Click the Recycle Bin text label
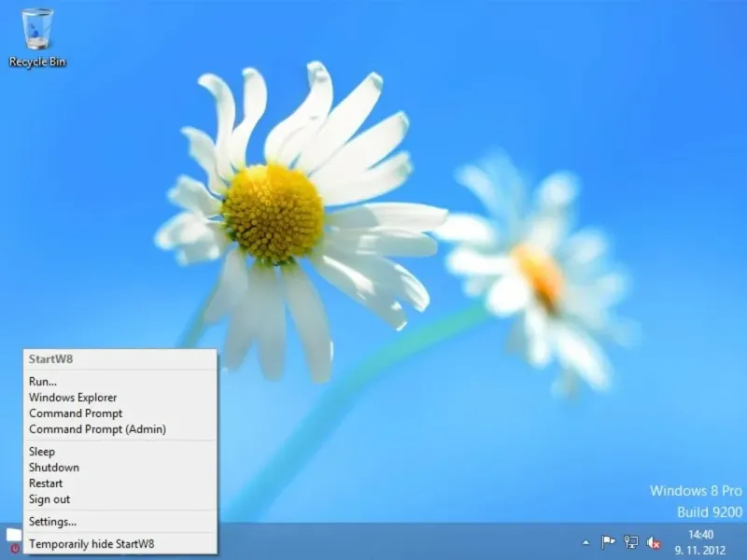The width and height of the screenshot is (747, 560). point(37,62)
